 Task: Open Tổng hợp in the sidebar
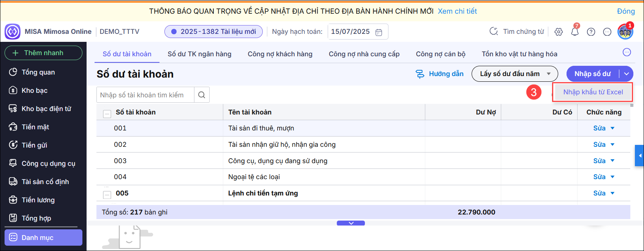point(43,218)
